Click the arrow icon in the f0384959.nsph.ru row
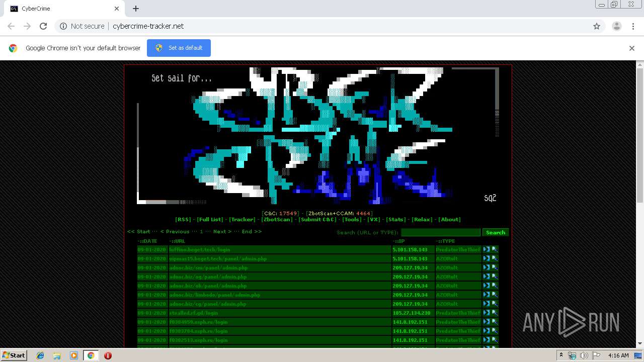Image resolution: width=644 pixels, height=362 pixels. coord(487,322)
